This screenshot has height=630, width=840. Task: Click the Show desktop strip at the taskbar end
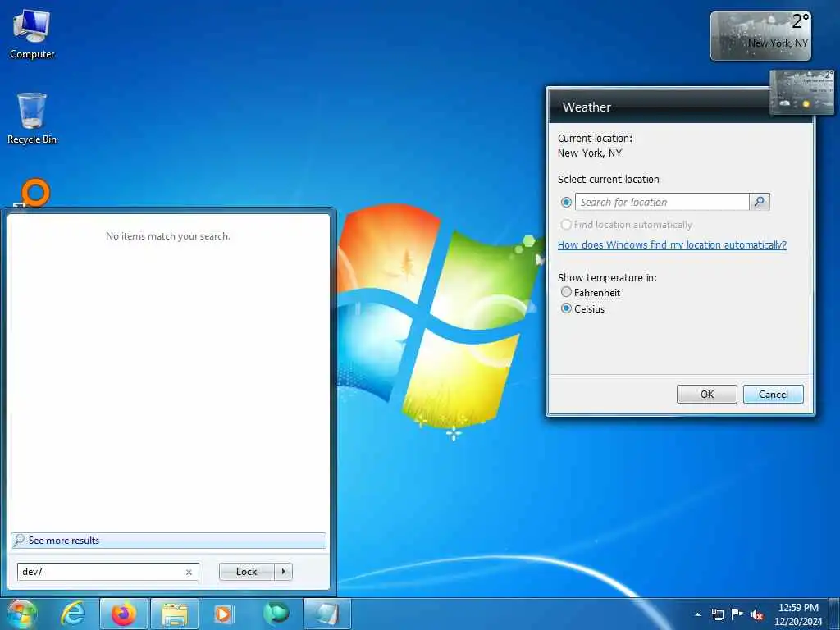tap(834, 614)
